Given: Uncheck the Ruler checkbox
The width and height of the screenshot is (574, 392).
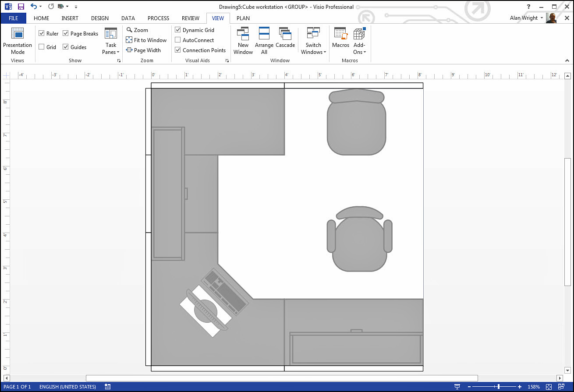Looking at the screenshot, I should click(41, 33).
